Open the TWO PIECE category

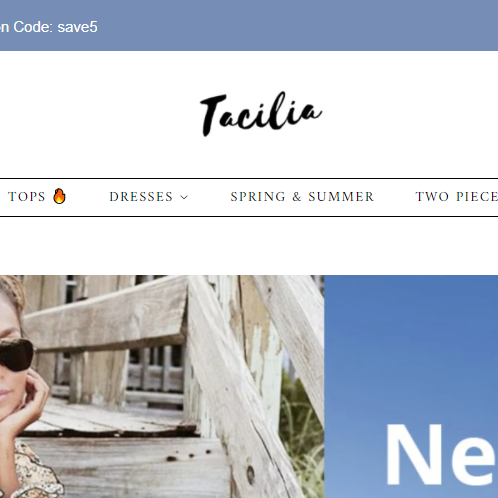click(456, 197)
